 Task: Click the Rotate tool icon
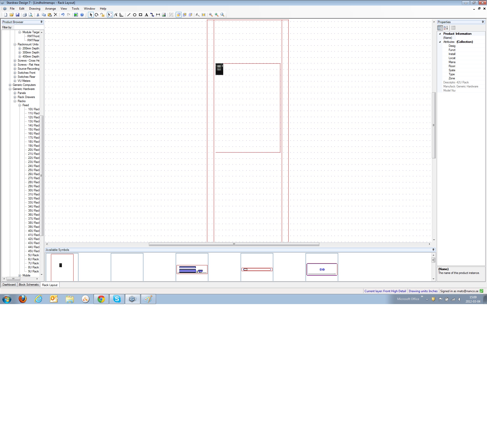(97, 15)
